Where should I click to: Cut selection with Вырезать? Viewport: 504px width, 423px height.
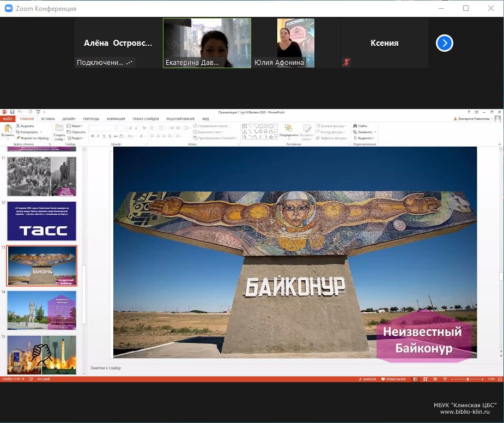click(x=25, y=126)
